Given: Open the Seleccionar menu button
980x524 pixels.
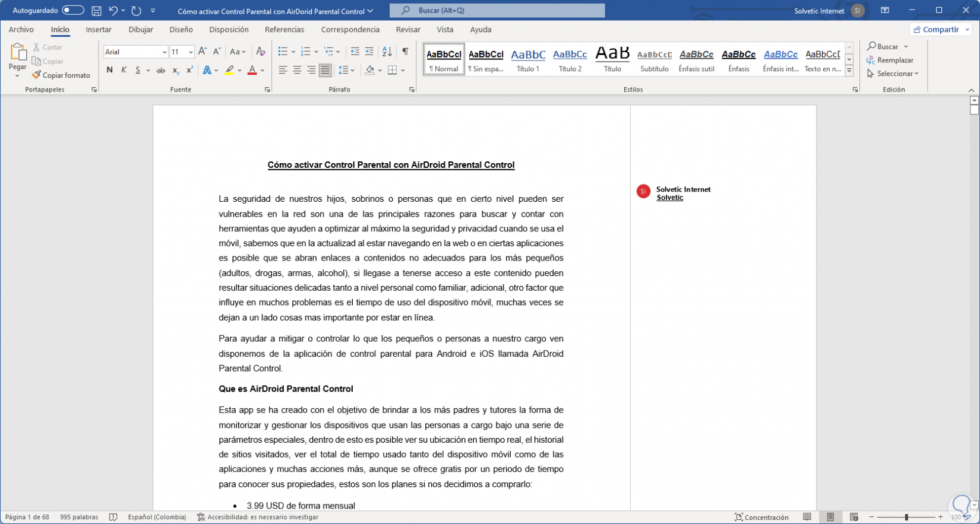Looking at the screenshot, I should [x=893, y=74].
